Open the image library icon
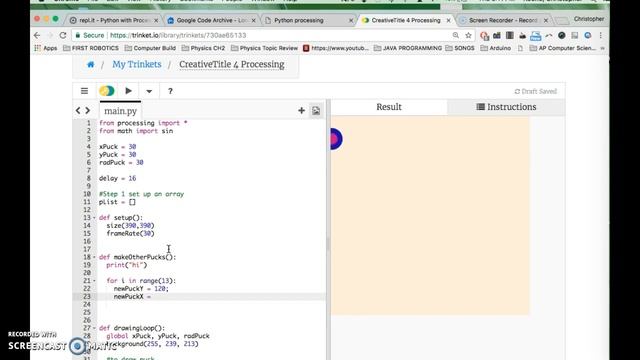The image size is (640, 360). point(316,111)
